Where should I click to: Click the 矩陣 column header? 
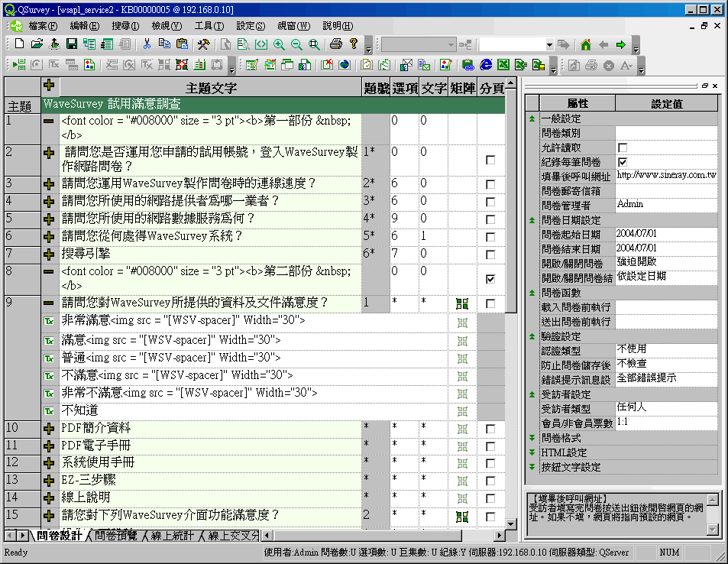point(462,88)
